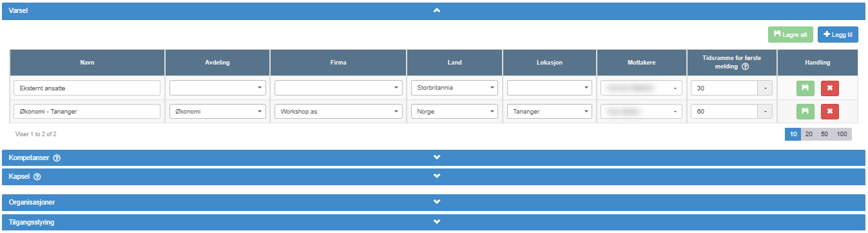
Task: Click the Økonomi - Tananger name field
Action: click(x=87, y=112)
